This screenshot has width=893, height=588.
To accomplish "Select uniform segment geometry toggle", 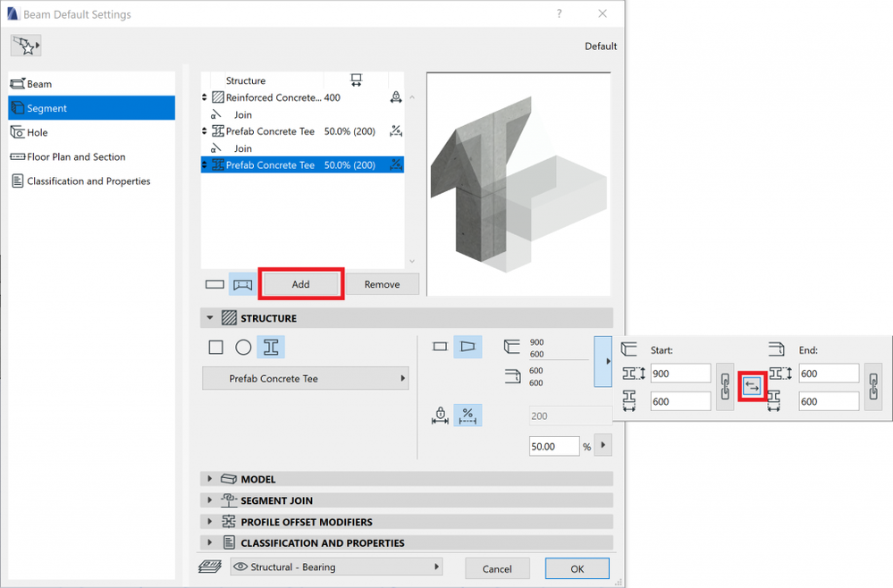I will (440, 347).
